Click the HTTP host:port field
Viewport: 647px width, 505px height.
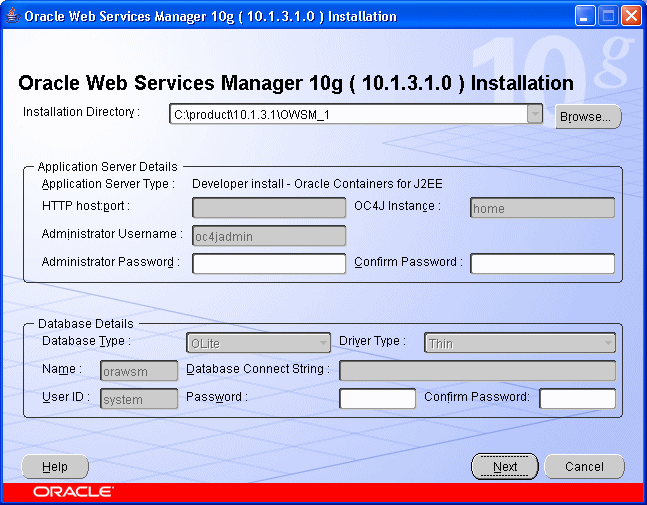pos(269,208)
